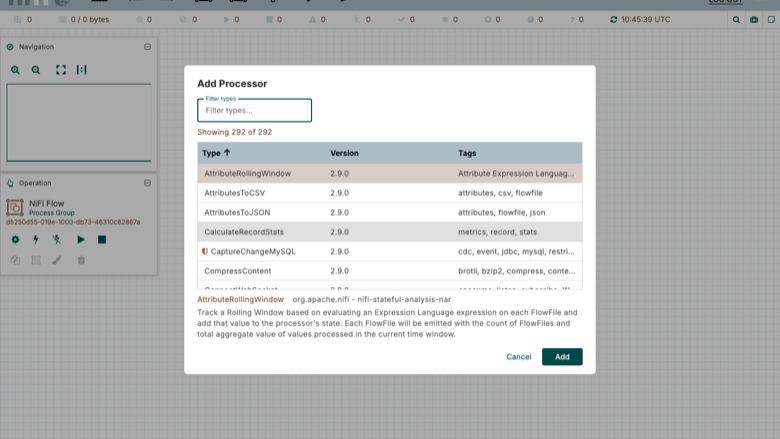The height and width of the screenshot is (439, 780).
Task: Sort by the Tags column header
Action: point(467,153)
